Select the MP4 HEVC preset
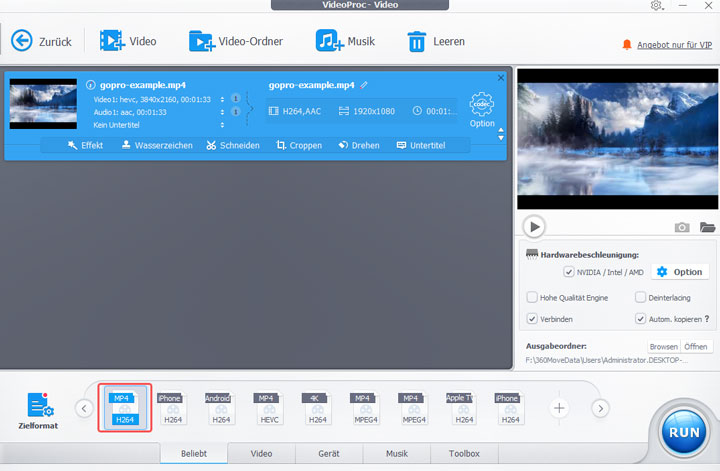Screen dimensions: 720x471 click(269, 408)
